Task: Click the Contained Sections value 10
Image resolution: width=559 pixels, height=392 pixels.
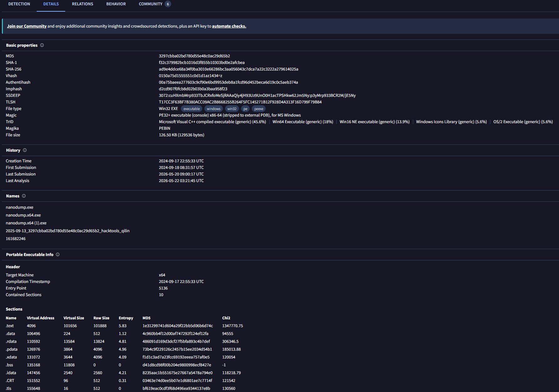Action: (161, 295)
